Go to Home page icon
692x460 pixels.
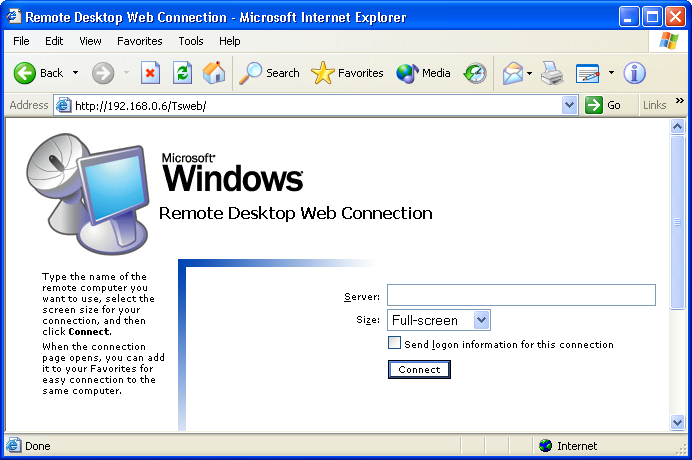(214, 73)
